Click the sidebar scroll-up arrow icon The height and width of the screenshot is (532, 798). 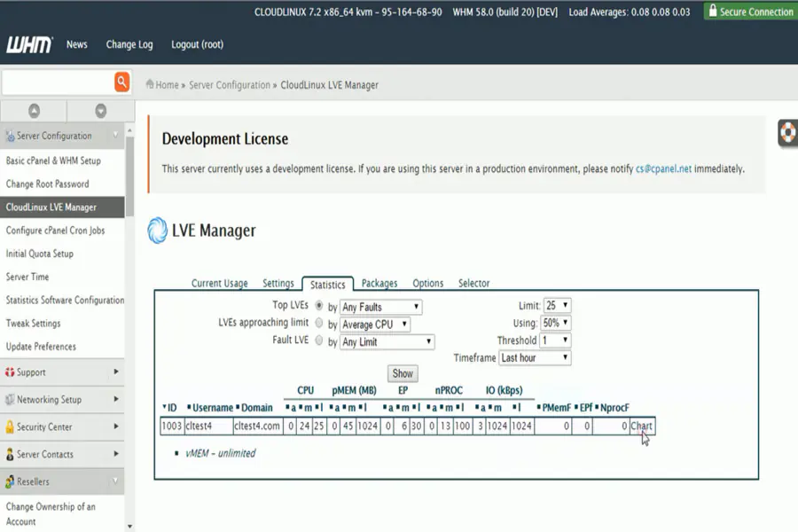(x=34, y=111)
